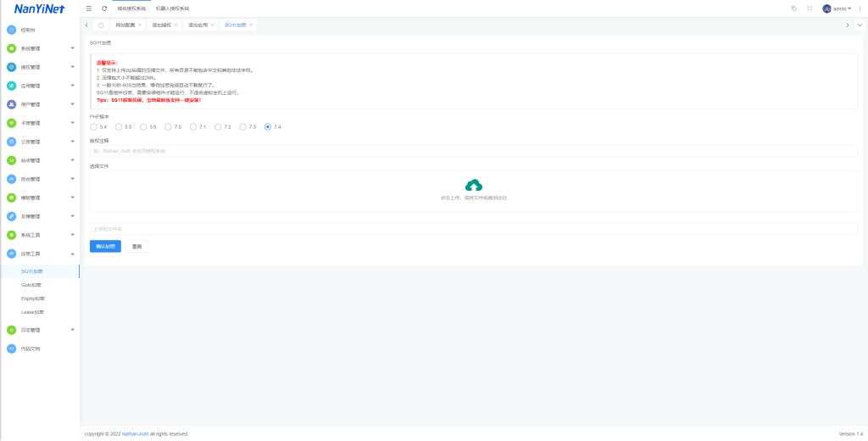This screenshot has height=441, width=868.
Task: Open the admin user dropdown
Action: [837, 8]
